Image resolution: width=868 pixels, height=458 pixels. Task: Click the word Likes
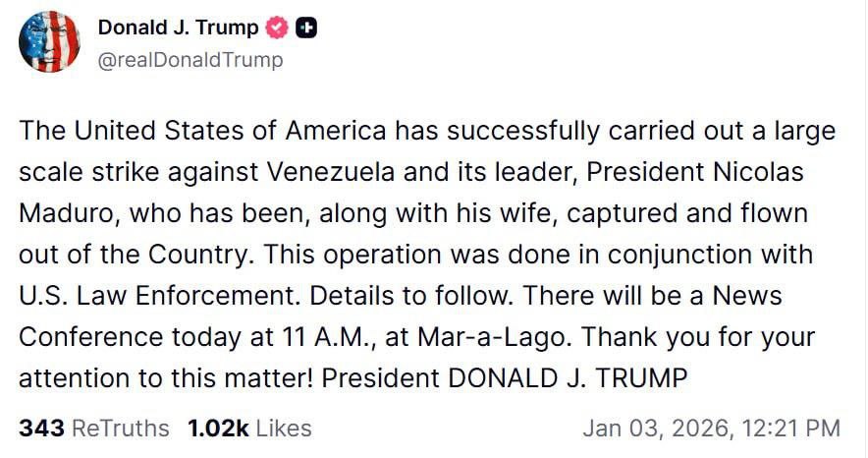284,428
